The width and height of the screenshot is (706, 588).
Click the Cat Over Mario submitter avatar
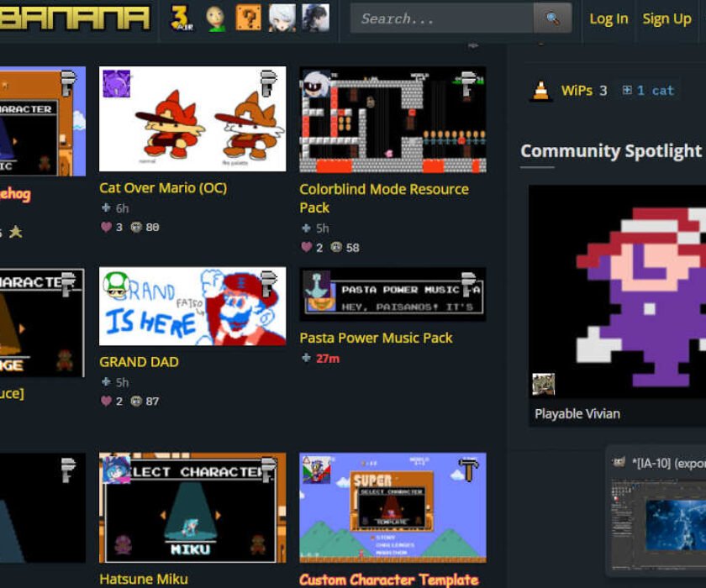[116, 83]
